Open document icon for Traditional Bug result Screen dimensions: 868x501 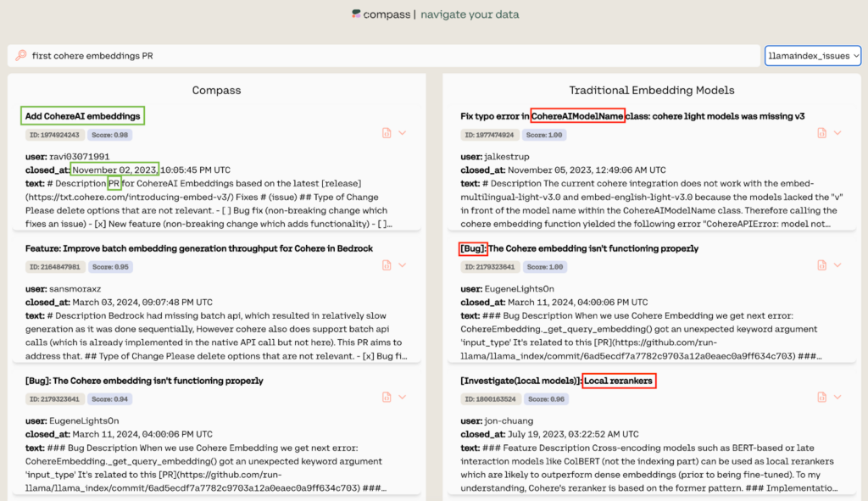821,265
